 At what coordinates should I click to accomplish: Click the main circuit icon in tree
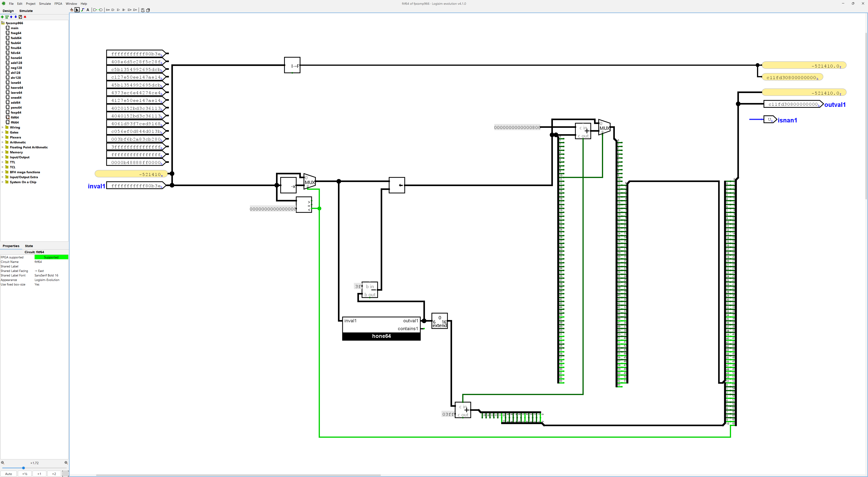tap(7, 28)
